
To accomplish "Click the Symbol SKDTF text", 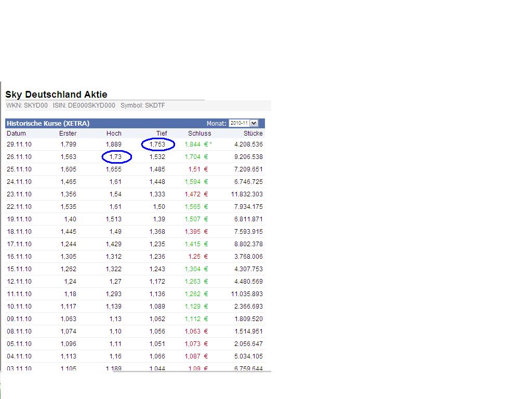I will point(143,105).
